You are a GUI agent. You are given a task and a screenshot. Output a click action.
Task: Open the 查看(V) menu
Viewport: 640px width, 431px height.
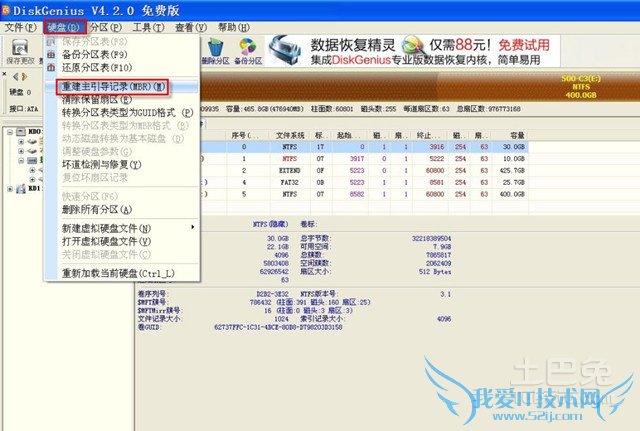[x=191, y=27]
